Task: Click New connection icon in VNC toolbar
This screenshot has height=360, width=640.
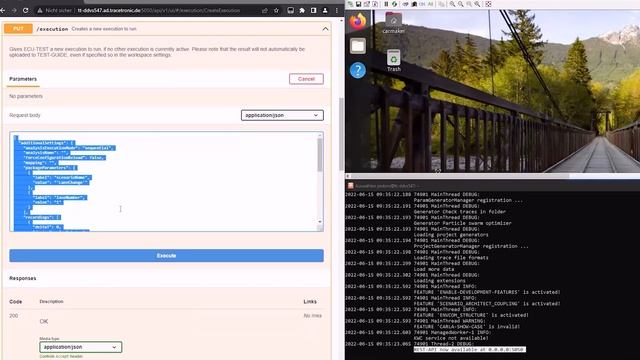Action: (x=350, y=4)
